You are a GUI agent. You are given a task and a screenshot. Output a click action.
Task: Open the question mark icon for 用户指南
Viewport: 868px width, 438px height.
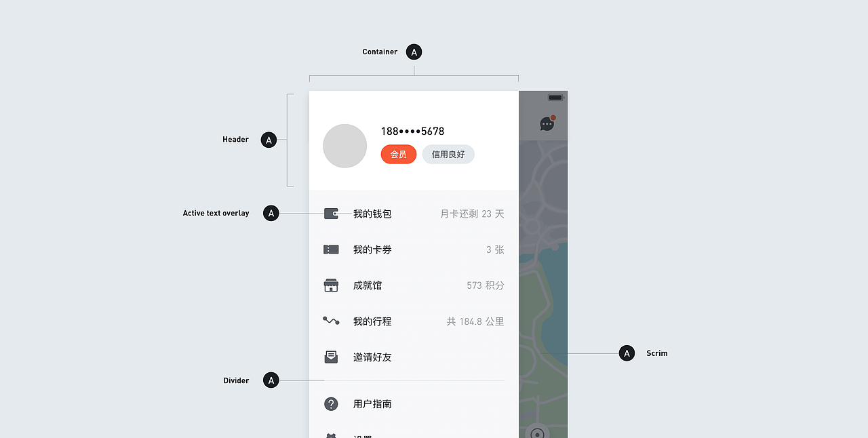point(331,404)
